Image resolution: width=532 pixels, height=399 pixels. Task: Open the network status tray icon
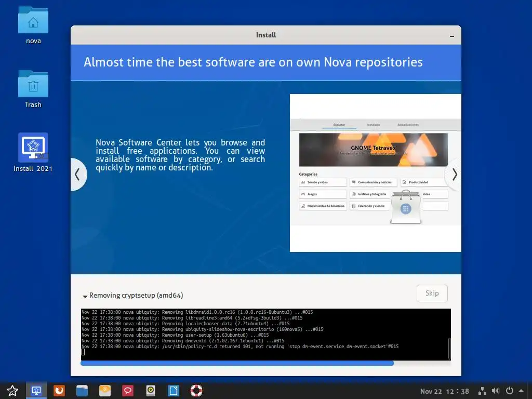pyautogui.click(x=482, y=391)
